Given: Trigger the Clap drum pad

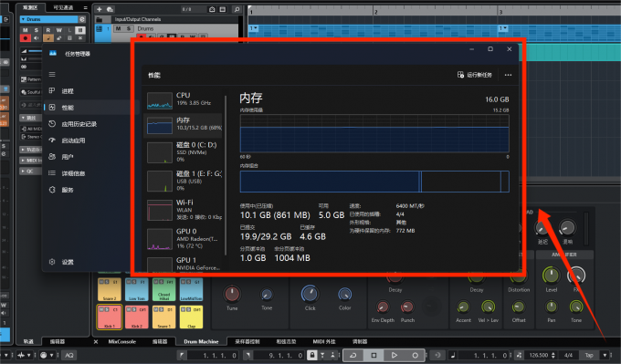Looking at the screenshot, I should coord(191,317).
